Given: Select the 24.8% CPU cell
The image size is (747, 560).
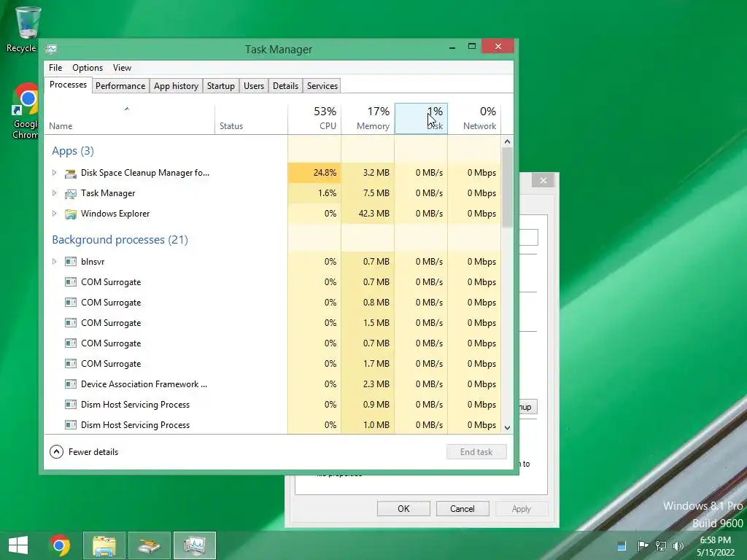Looking at the screenshot, I should (314, 173).
